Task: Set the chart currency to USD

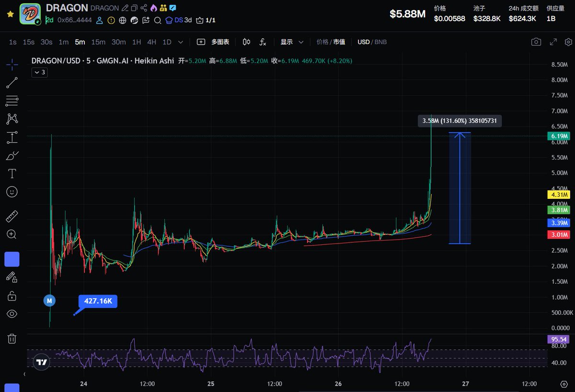Action: point(364,42)
